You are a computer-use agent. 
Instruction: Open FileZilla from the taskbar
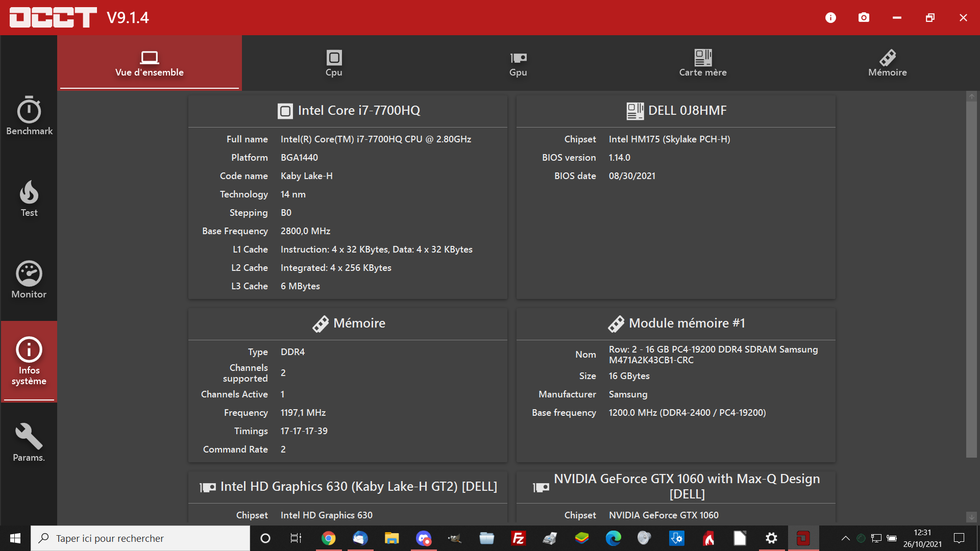[x=518, y=538]
